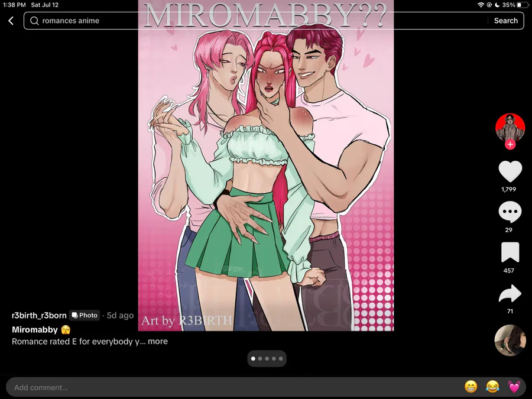This screenshot has height=399, width=532.
Task: Save the post with the bookmark icon
Action: (x=510, y=252)
